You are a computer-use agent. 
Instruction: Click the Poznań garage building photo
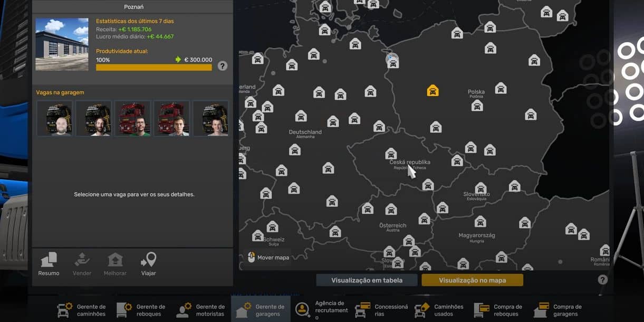[x=62, y=44]
